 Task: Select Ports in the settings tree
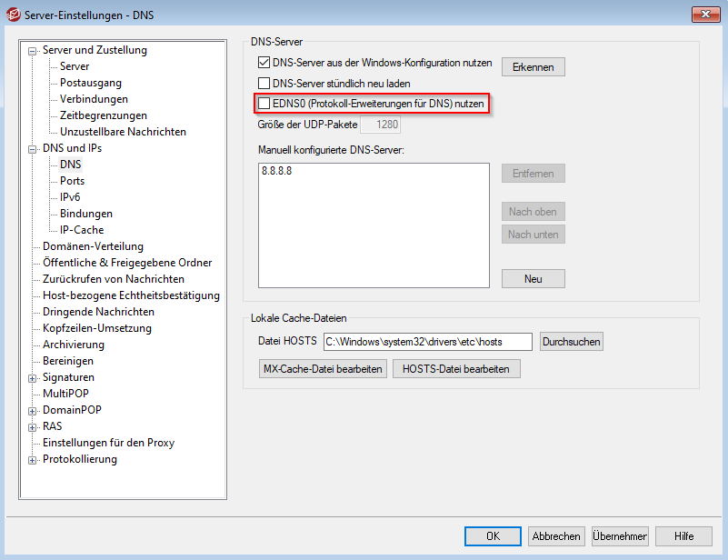pos(72,181)
